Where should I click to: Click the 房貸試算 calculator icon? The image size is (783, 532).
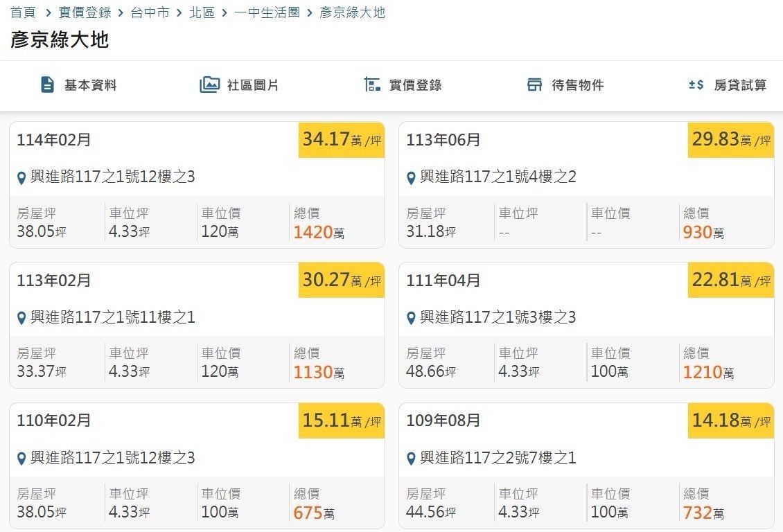click(x=696, y=85)
